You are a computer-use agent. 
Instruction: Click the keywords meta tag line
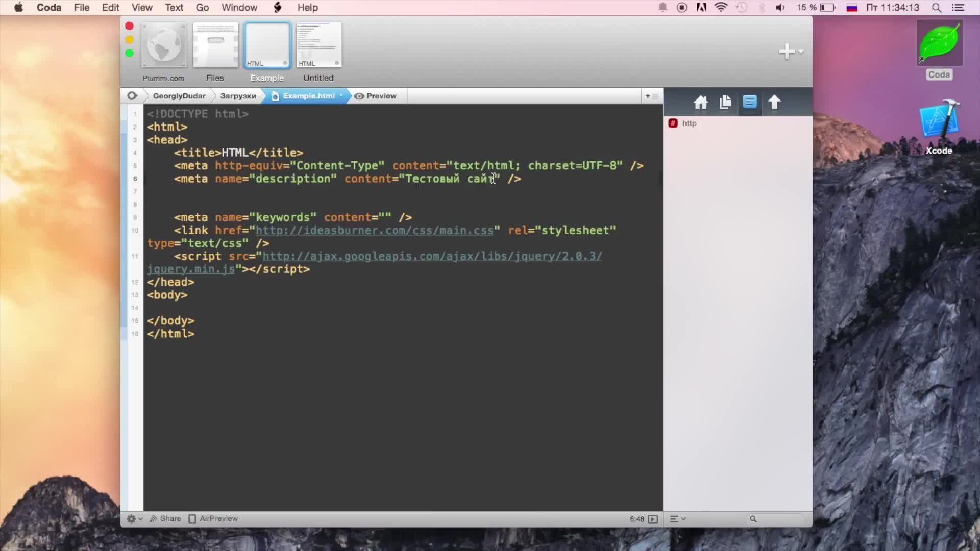(x=292, y=217)
